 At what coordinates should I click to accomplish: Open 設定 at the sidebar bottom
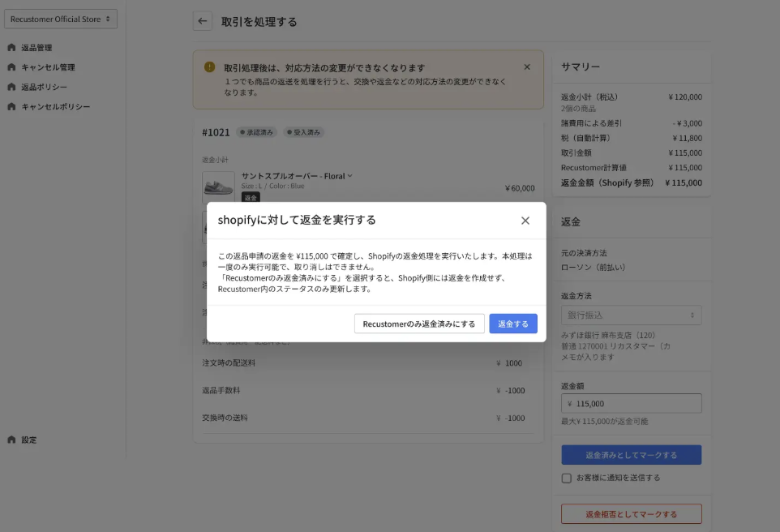(x=33, y=440)
